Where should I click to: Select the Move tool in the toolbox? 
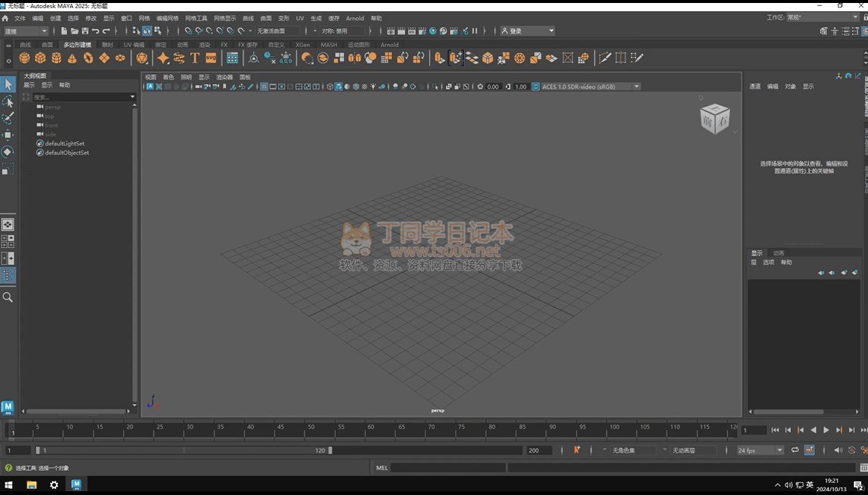click(7, 135)
